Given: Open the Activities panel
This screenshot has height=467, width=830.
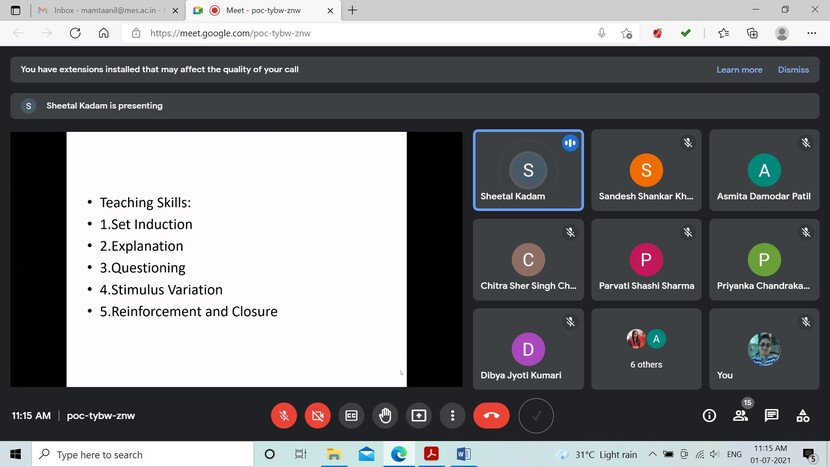Looking at the screenshot, I should tap(802, 415).
